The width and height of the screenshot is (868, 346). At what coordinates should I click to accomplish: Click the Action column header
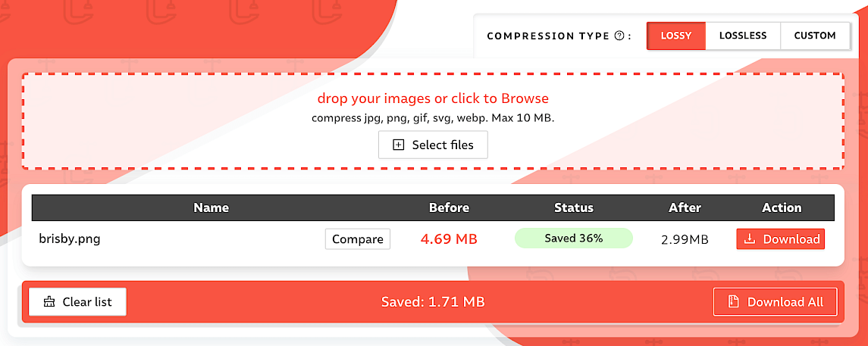(x=782, y=207)
